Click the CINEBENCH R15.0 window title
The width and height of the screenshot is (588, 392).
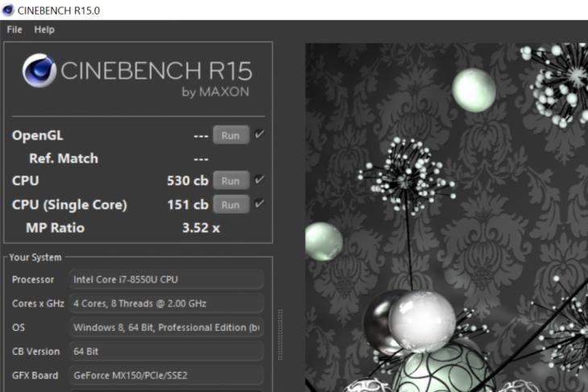59,10
